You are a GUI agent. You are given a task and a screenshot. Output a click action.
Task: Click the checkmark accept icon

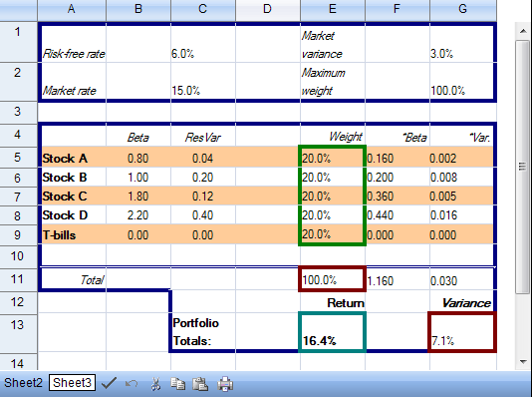(x=109, y=383)
